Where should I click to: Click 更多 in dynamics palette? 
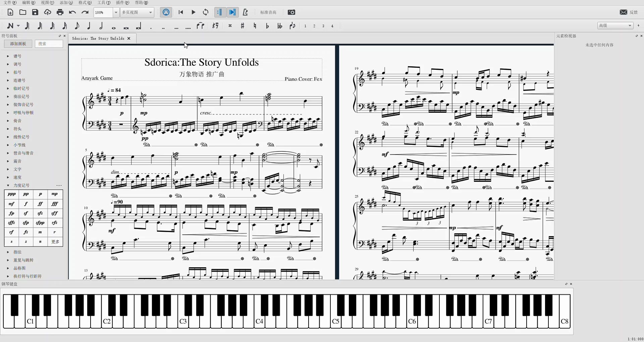55,242
